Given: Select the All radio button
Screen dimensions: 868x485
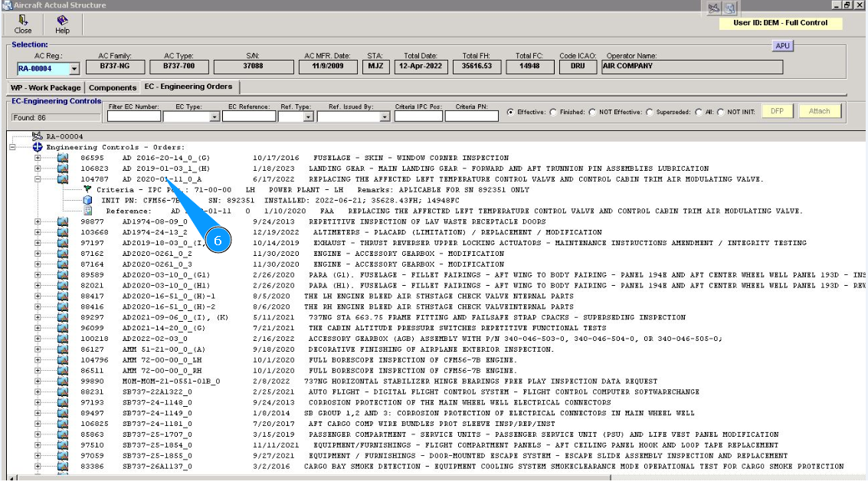Looking at the screenshot, I should coord(699,112).
